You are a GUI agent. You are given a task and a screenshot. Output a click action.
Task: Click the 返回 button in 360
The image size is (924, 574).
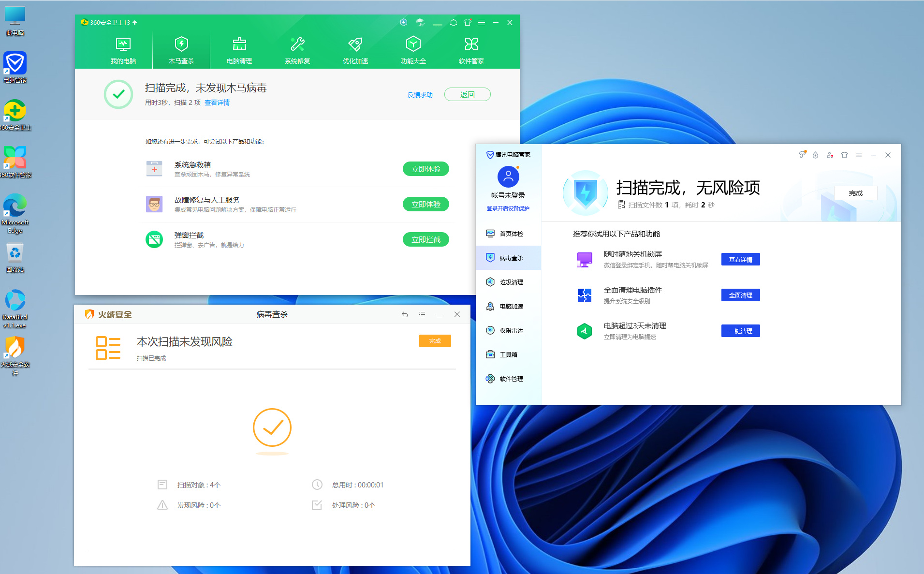467,94
